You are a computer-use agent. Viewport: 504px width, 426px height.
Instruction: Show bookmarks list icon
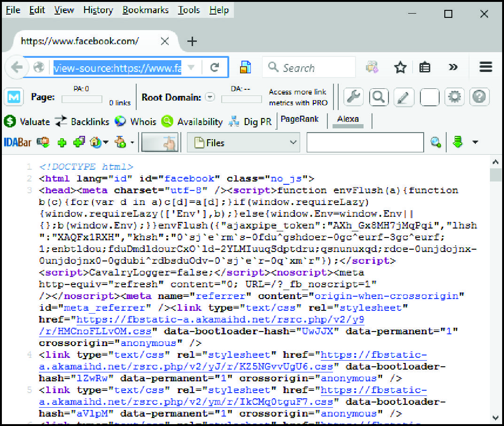(425, 67)
